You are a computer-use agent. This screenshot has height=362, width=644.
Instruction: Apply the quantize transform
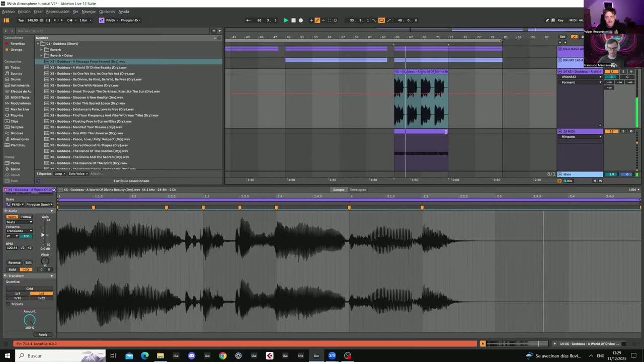point(43,334)
